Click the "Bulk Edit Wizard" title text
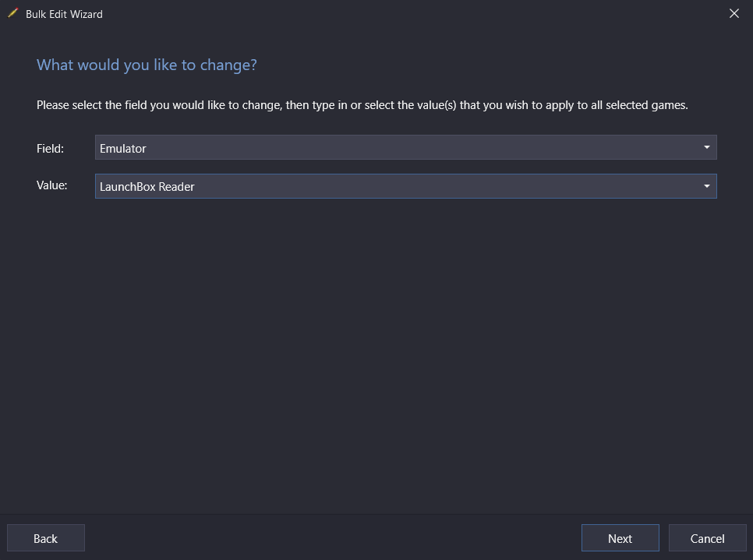The image size is (753, 560). pyautogui.click(x=64, y=14)
